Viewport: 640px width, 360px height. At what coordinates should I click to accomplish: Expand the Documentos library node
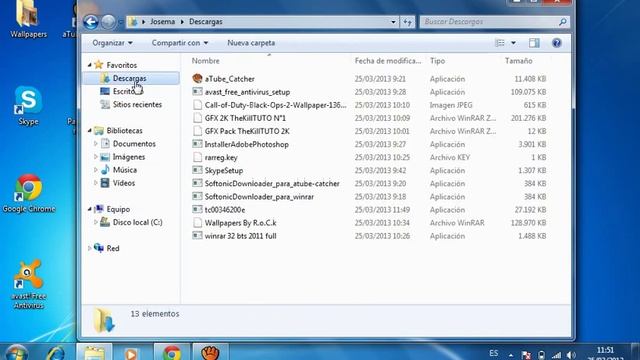tap(96, 144)
